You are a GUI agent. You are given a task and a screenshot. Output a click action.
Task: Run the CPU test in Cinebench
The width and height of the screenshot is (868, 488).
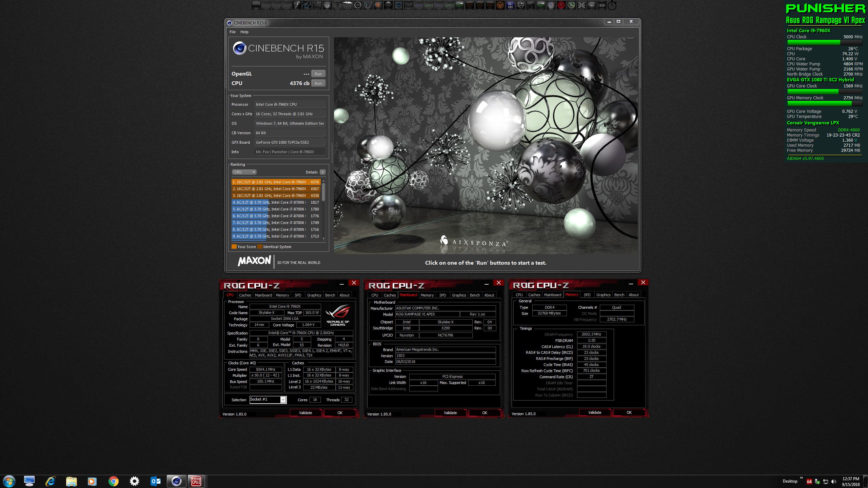tap(318, 83)
